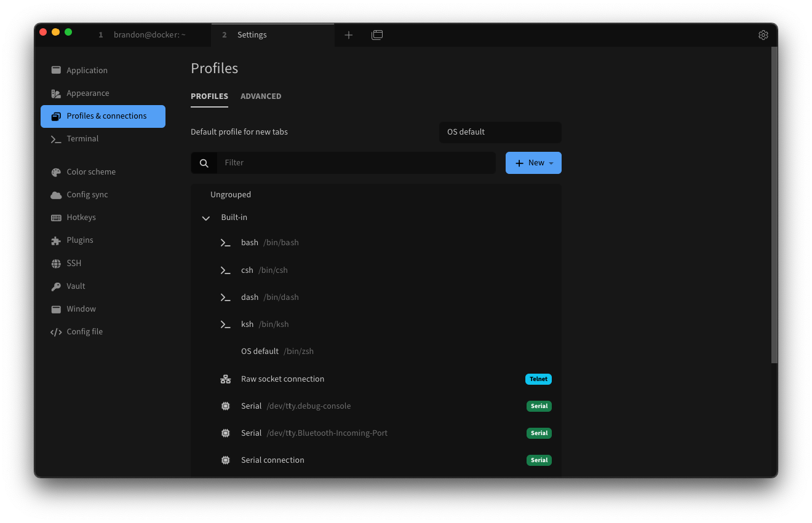Open the New button dropdown arrow

click(551, 163)
